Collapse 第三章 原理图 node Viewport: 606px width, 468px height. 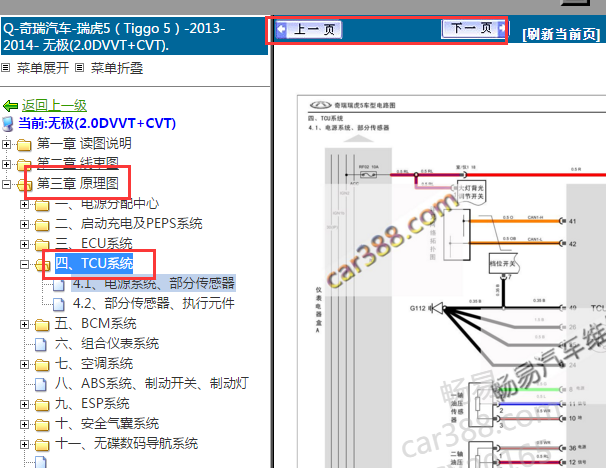pyautogui.click(x=6, y=184)
